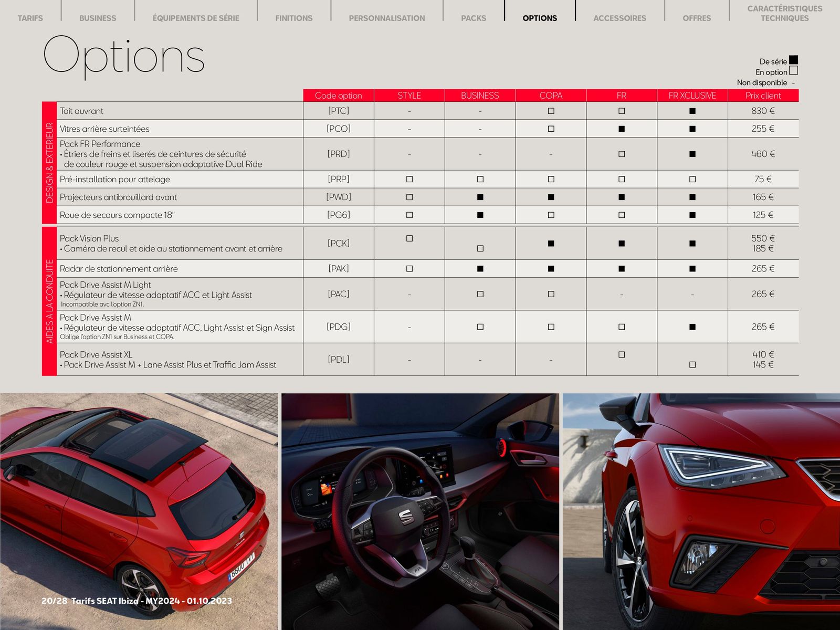The height and width of the screenshot is (630, 840).
Task: Open CARACTÉRISTIQUES TECHNIQUES tab
Action: point(785,13)
